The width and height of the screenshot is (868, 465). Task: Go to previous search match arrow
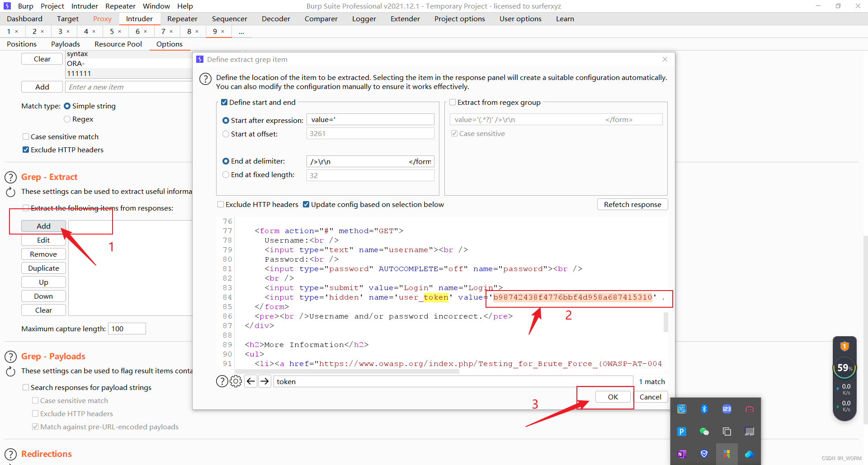pyautogui.click(x=251, y=381)
